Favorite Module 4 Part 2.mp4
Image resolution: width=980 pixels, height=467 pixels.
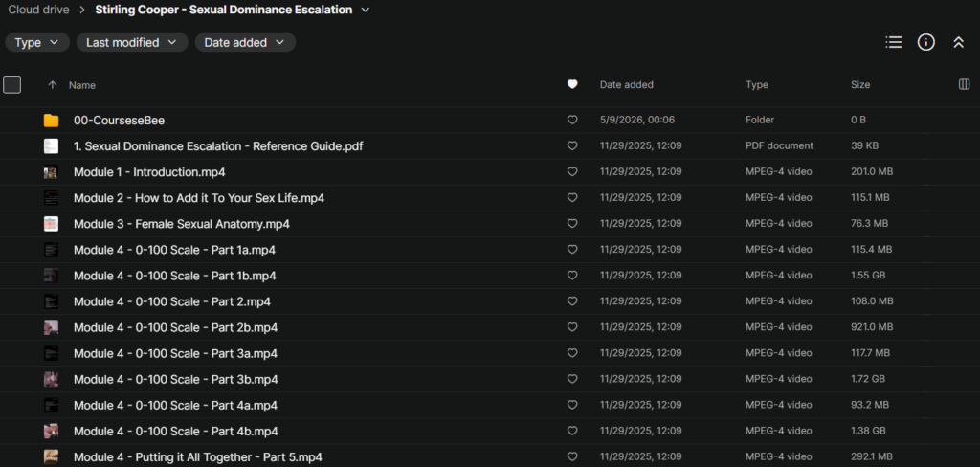coord(572,301)
